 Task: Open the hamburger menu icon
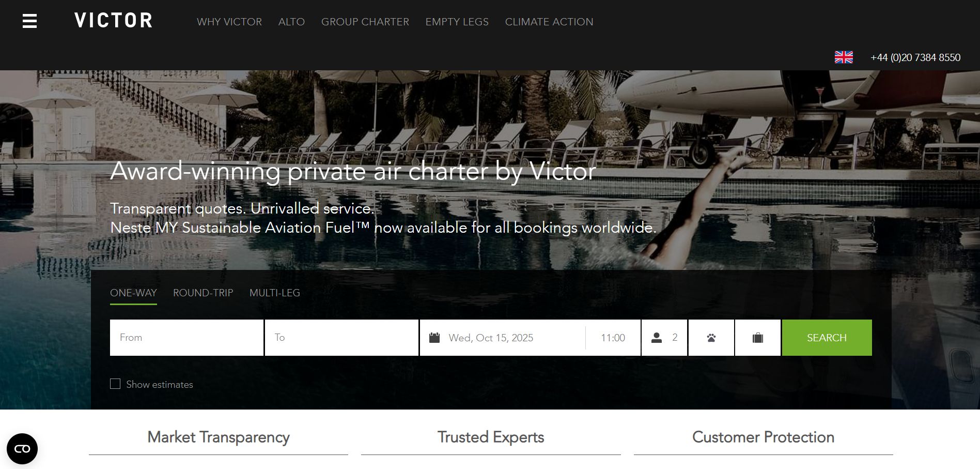30,21
